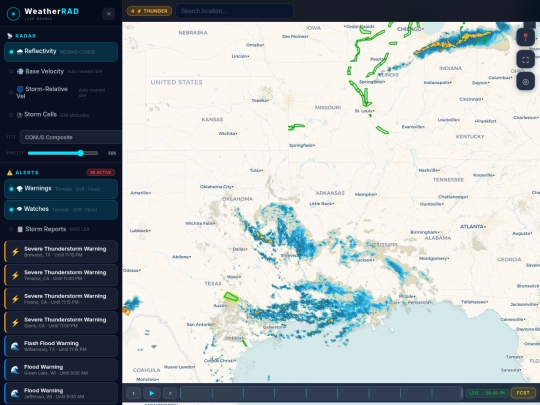Click the FCST forecast button
Image resolution: width=540 pixels, height=405 pixels.
pos(523,393)
